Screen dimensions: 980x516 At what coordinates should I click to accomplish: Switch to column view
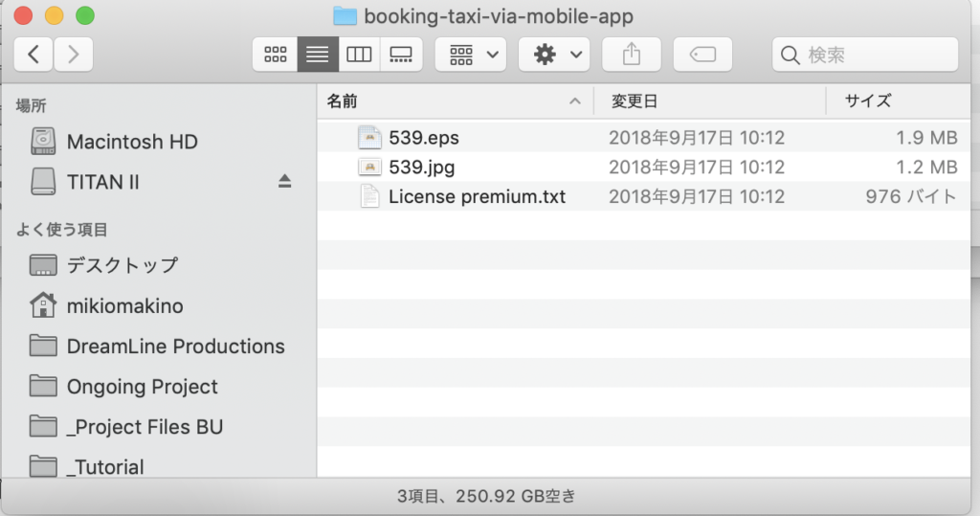point(359,55)
